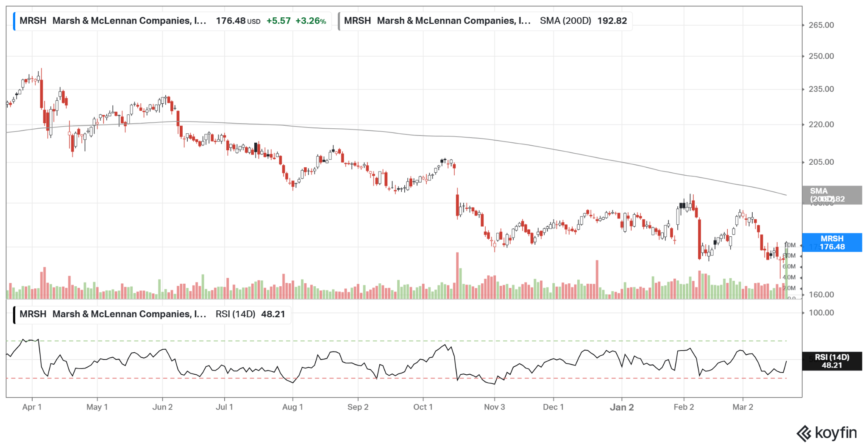Click the blue color marker on the MRSH price legend
Image resolution: width=868 pixels, height=448 pixels.
[x=14, y=21]
